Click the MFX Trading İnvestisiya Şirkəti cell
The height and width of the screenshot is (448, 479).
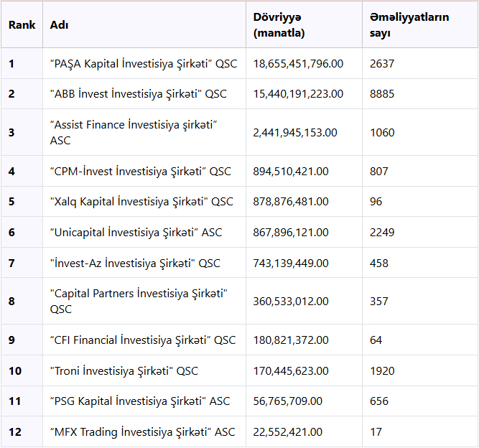[x=143, y=432]
